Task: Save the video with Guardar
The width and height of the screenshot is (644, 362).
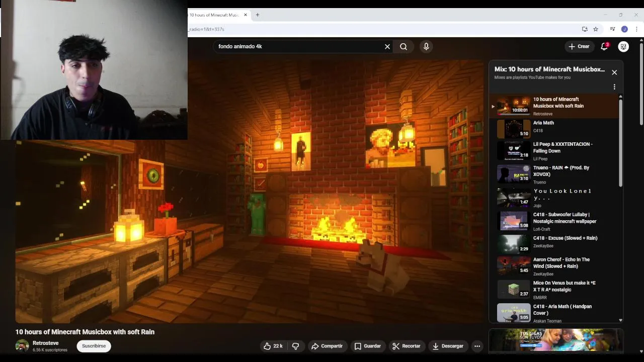Action: (x=367, y=346)
